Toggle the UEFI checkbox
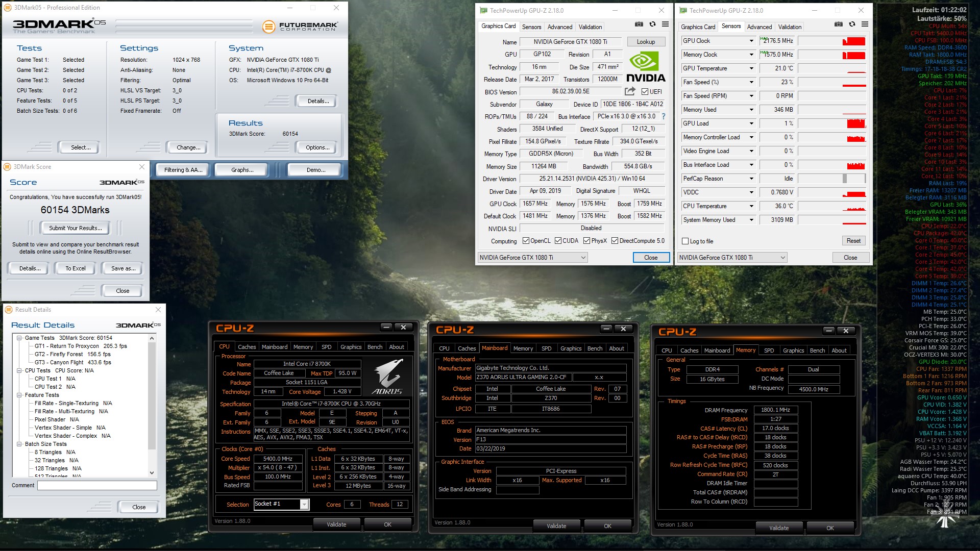The image size is (980, 551). 645,92
